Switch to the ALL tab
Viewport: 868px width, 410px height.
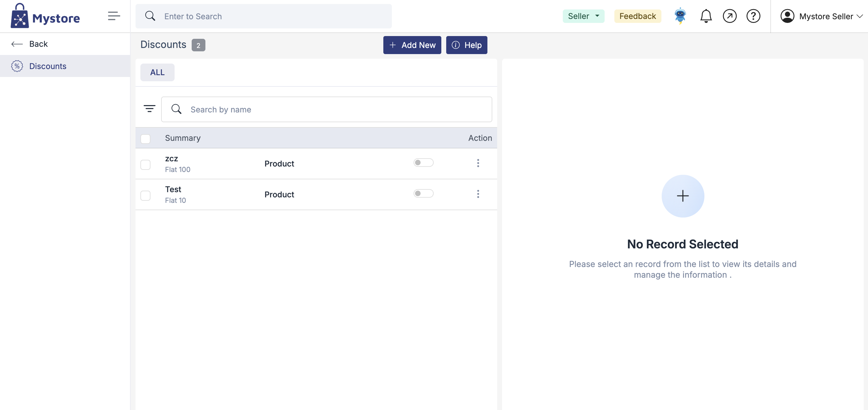coord(157,72)
